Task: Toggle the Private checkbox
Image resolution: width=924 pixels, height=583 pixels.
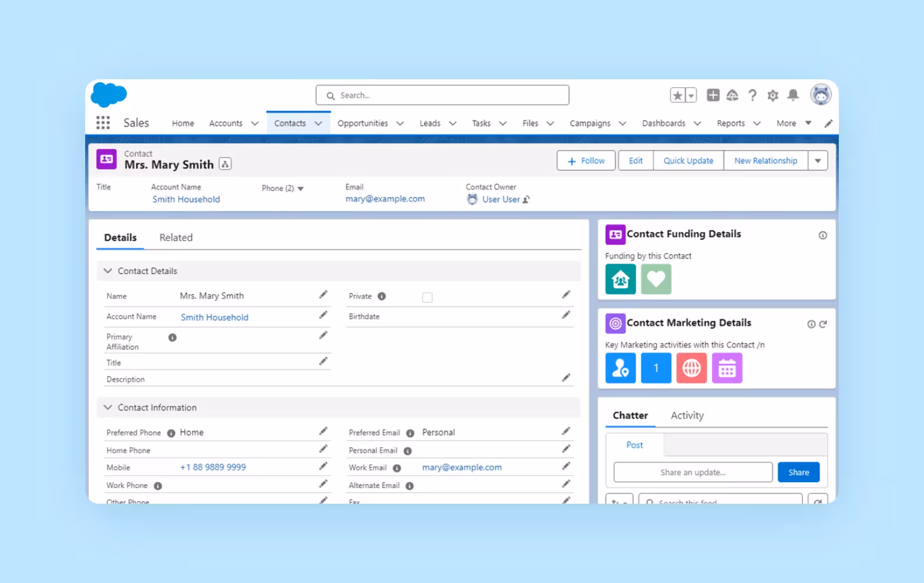Action: [x=428, y=297]
